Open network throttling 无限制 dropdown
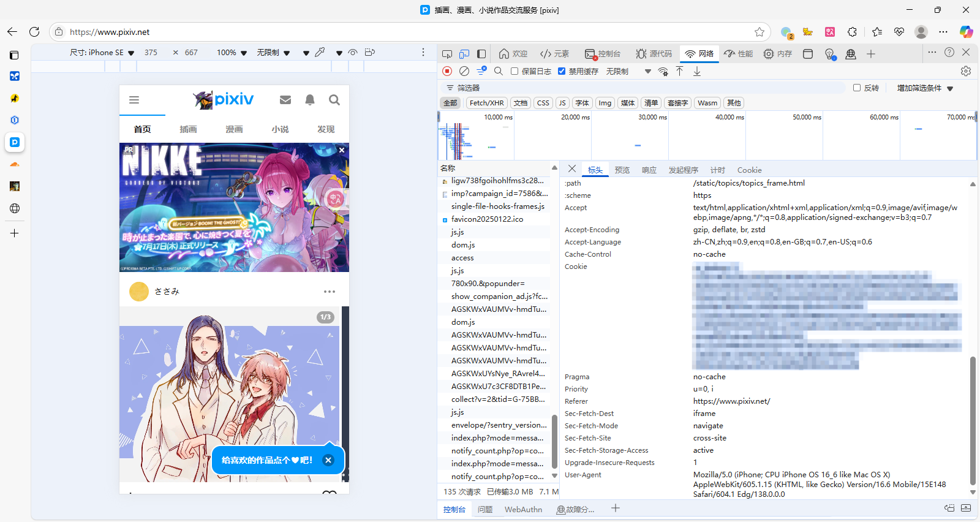Screen dimensions: 980x522 click(x=628, y=71)
